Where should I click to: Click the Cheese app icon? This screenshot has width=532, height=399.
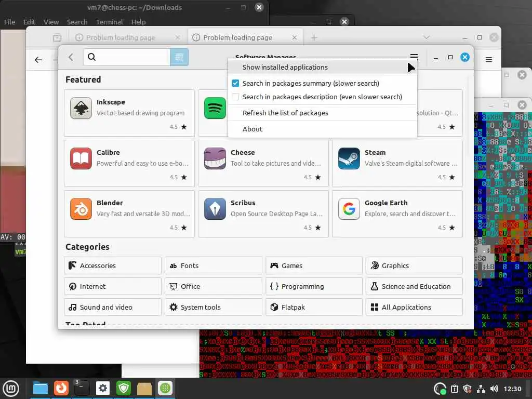point(215,158)
